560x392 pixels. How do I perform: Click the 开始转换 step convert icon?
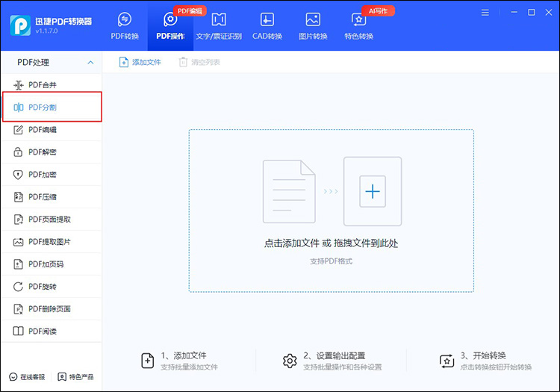(447, 361)
